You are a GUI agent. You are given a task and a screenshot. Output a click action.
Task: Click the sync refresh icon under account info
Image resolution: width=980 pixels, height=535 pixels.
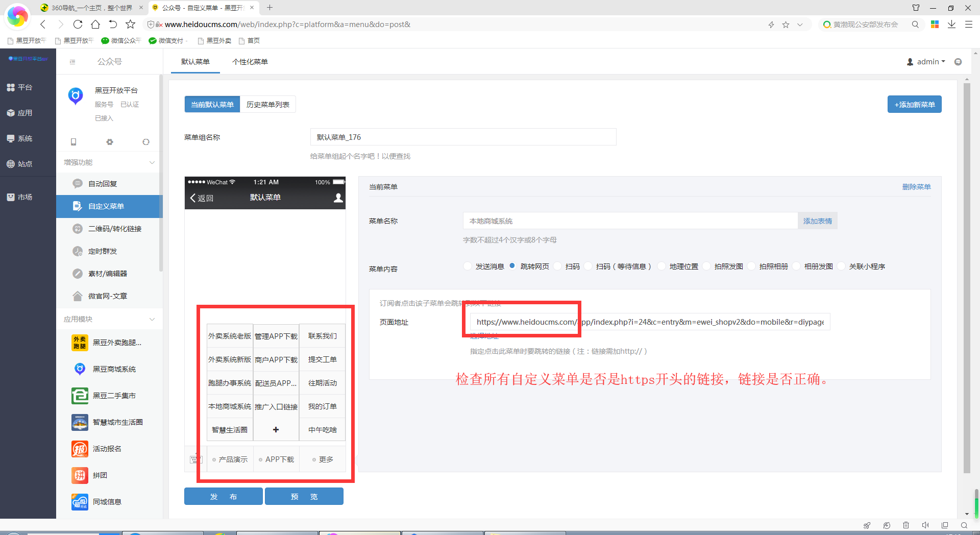pos(146,142)
